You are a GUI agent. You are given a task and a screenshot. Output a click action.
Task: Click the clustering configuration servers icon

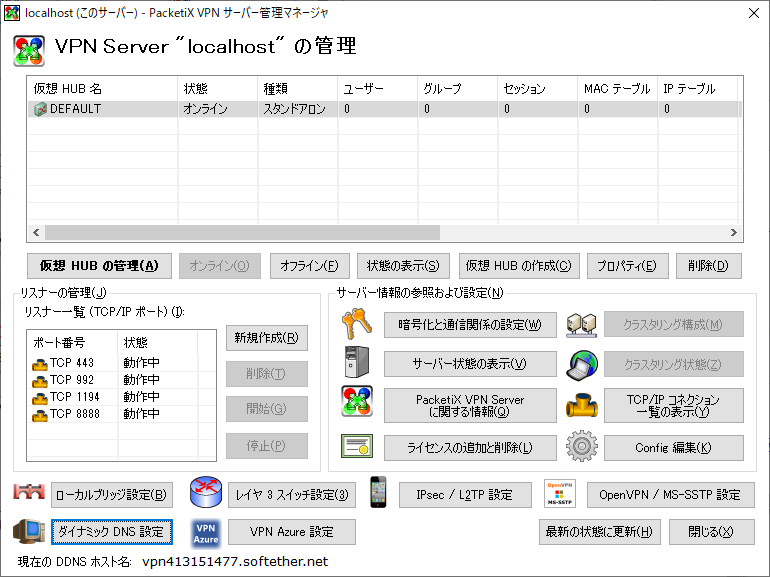[581, 325]
